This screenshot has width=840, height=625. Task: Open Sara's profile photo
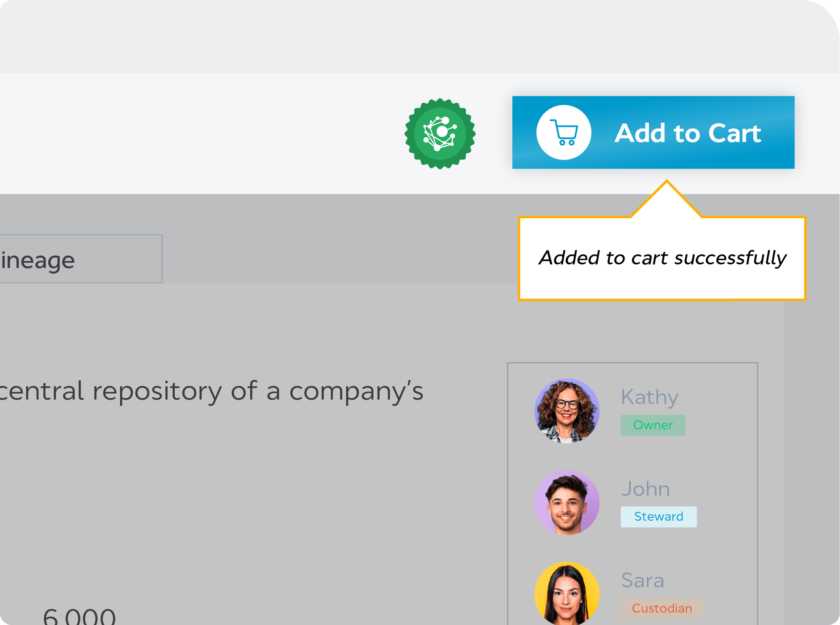567,593
